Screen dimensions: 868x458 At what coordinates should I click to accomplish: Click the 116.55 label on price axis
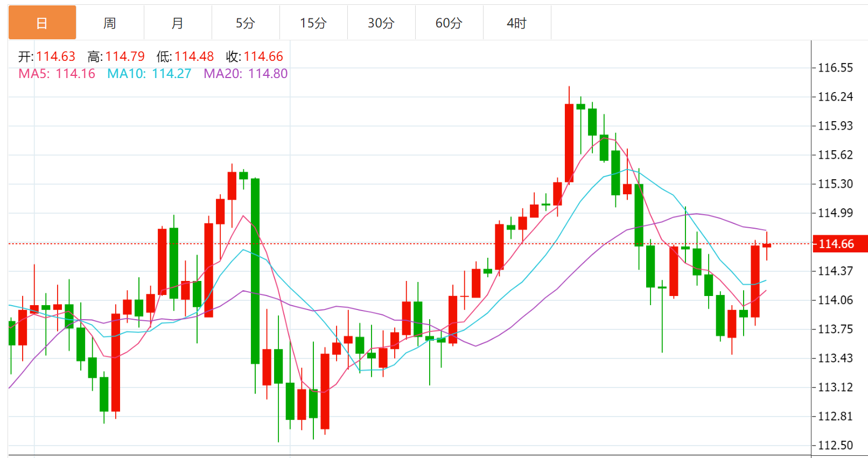(x=835, y=68)
